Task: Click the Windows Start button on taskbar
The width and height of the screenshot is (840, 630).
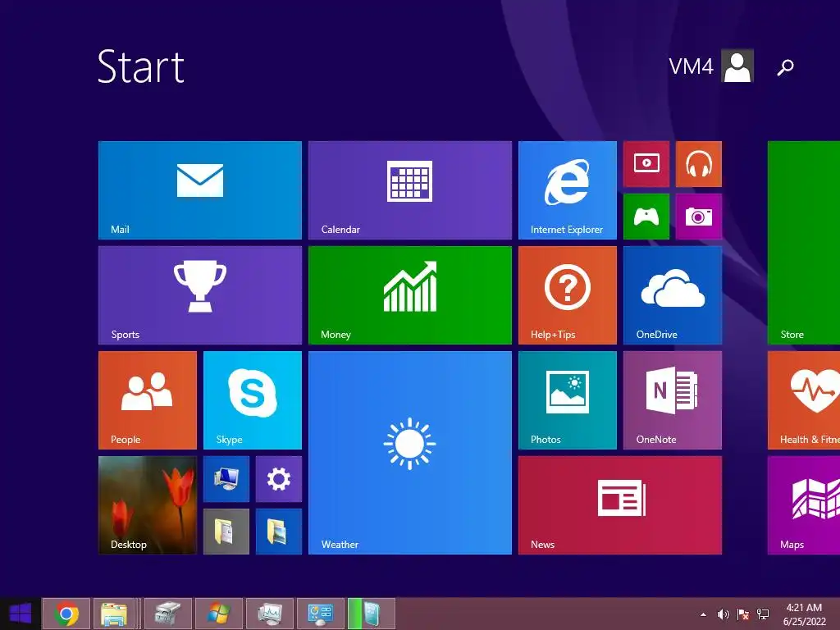Action: (x=21, y=614)
